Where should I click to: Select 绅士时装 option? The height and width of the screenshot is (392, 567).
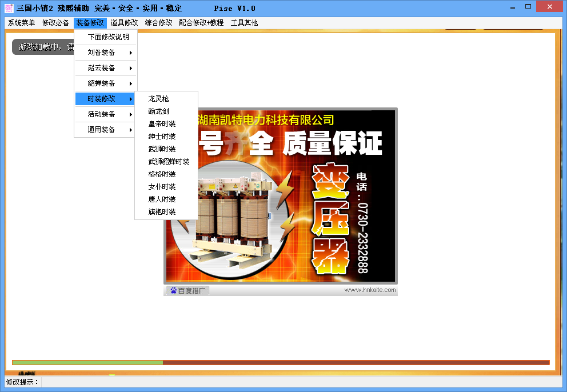point(166,137)
